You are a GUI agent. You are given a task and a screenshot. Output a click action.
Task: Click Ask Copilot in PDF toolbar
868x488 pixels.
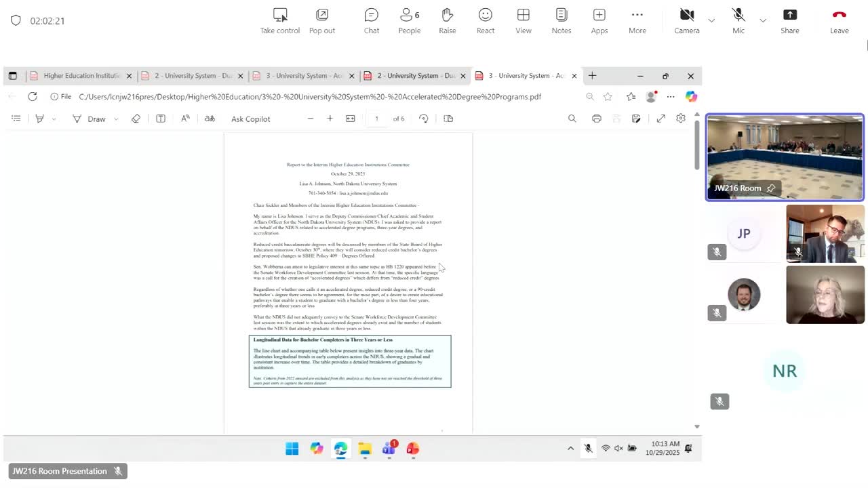tap(250, 119)
